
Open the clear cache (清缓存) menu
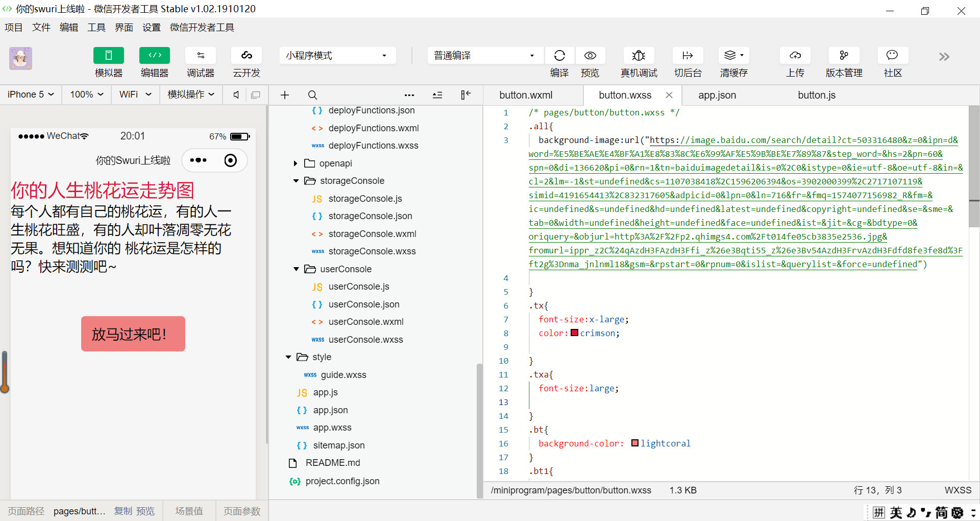734,56
